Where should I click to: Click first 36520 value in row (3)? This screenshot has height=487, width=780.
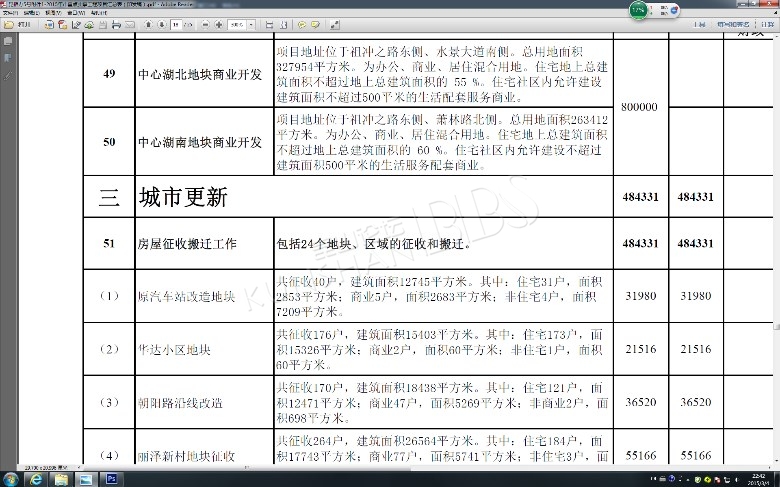pyautogui.click(x=641, y=402)
